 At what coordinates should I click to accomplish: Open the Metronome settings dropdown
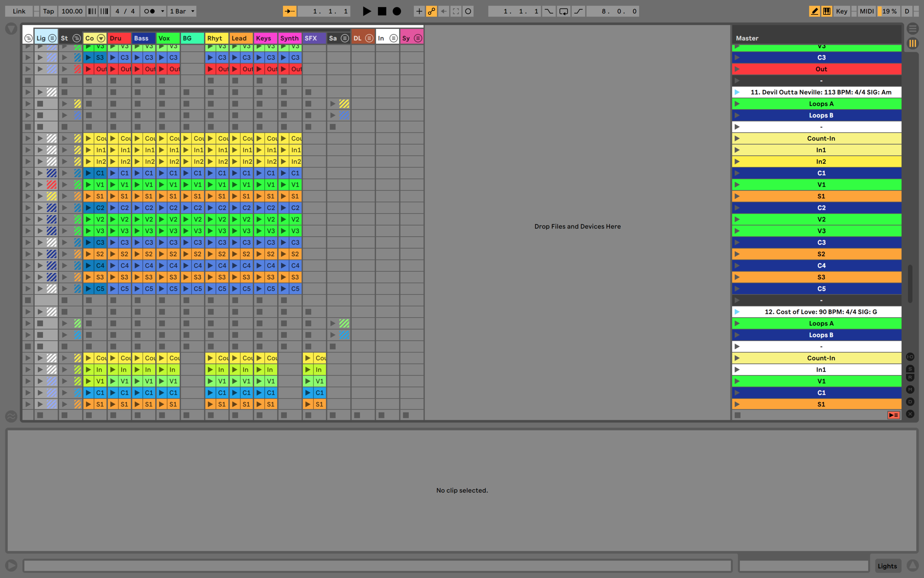click(162, 11)
